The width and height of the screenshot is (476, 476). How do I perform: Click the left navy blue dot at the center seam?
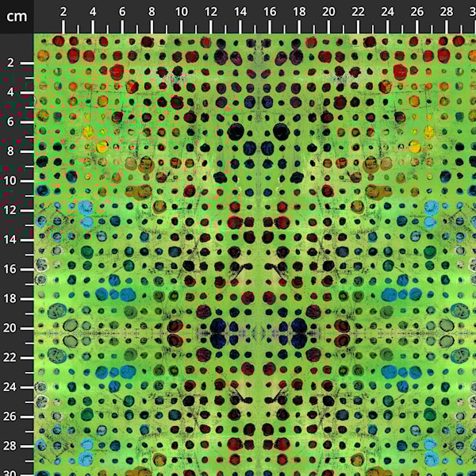218,326
